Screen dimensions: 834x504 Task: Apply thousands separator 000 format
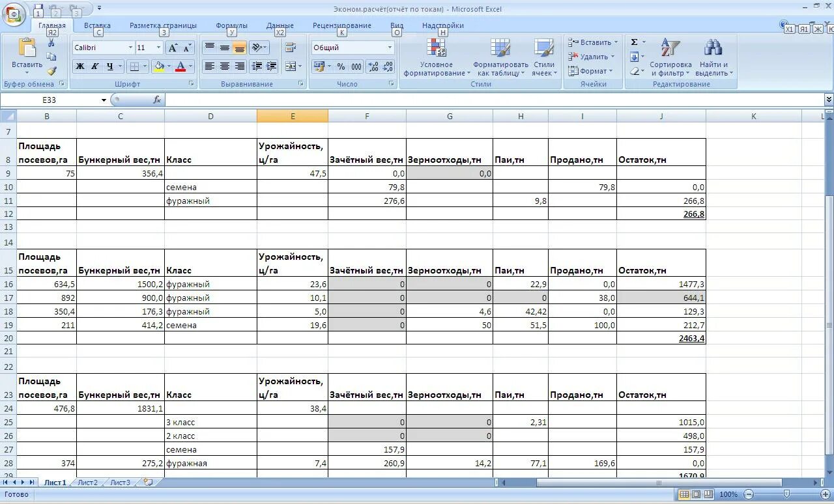(x=356, y=66)
